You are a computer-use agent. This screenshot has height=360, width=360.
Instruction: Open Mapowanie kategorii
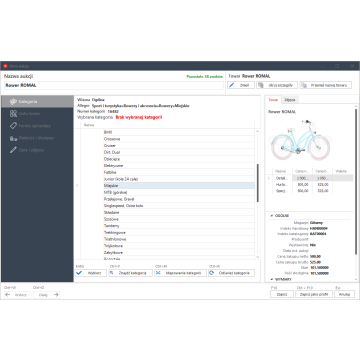(x=180, y=273)
